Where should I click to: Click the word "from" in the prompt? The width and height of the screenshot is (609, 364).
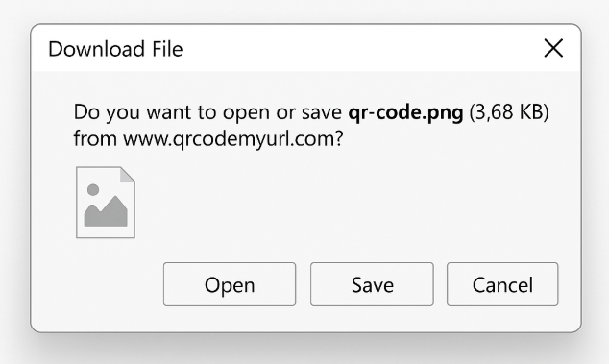click(x=95, y=138)
